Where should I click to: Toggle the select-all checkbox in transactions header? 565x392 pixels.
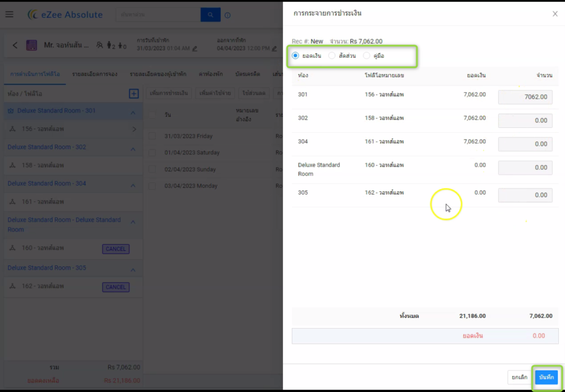(x=152, y=115)
